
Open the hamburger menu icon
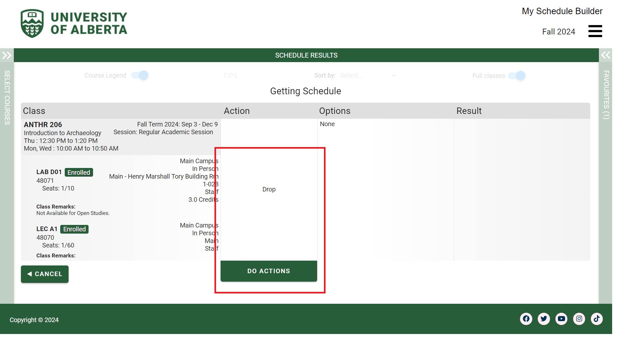point(595,31)
